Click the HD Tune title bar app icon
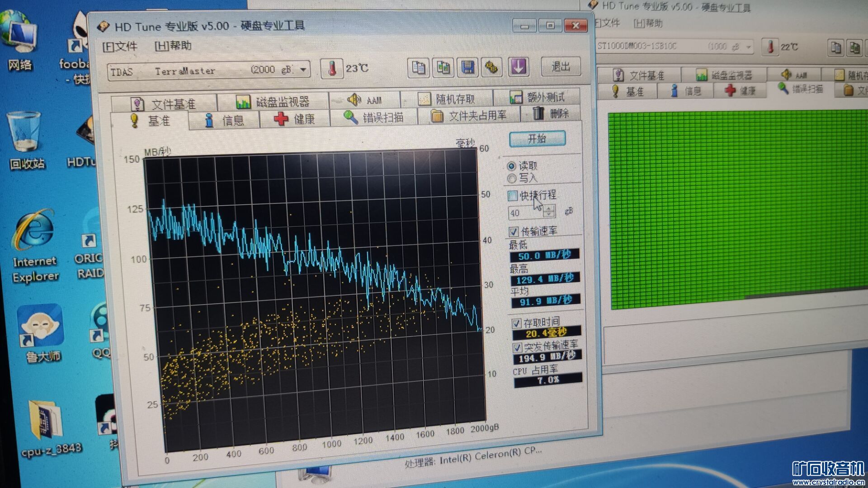The width and height of the screenshot is (868, 488). pos(104,26)
